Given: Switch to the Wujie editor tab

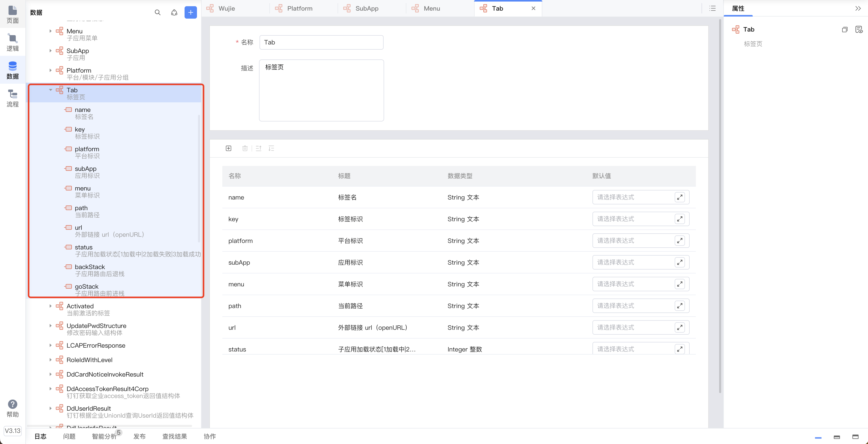Looking at the screenshot, I should 226,9.
